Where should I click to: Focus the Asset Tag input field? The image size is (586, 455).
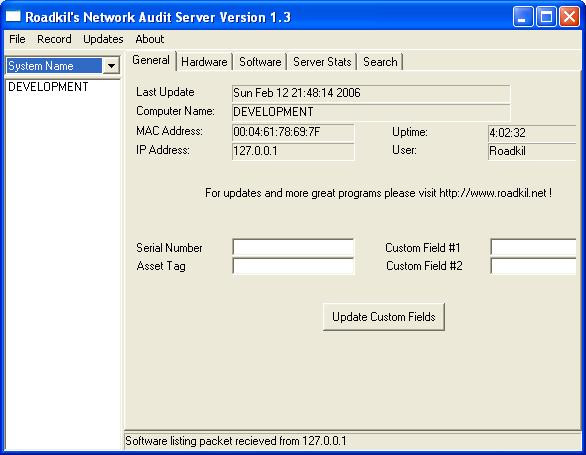[293, 266]
